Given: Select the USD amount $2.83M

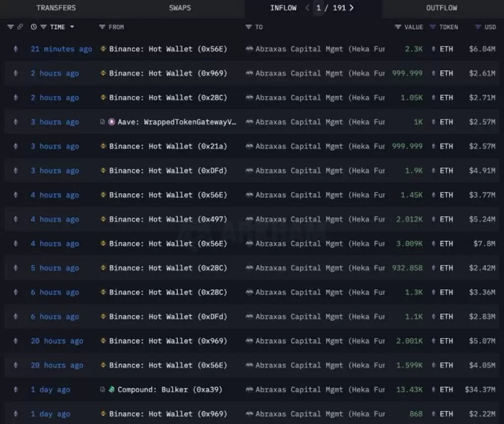Looking at the screenshot, I should (x=482, y=317).
